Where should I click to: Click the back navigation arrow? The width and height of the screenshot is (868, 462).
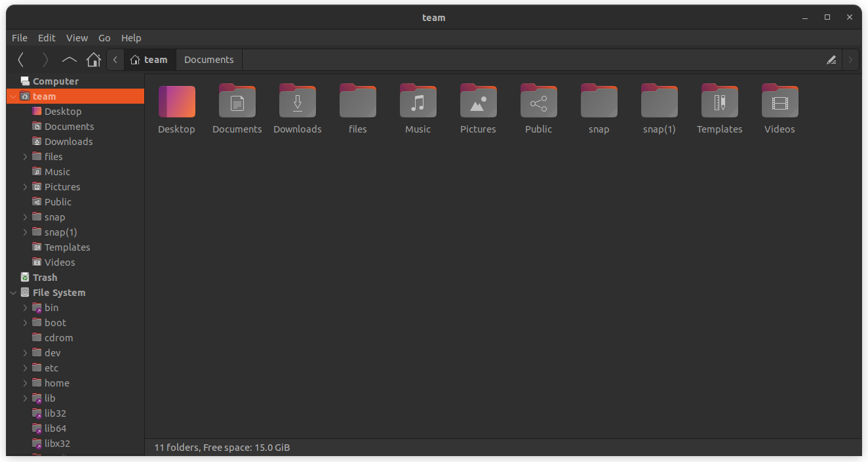tap(20, 59)
